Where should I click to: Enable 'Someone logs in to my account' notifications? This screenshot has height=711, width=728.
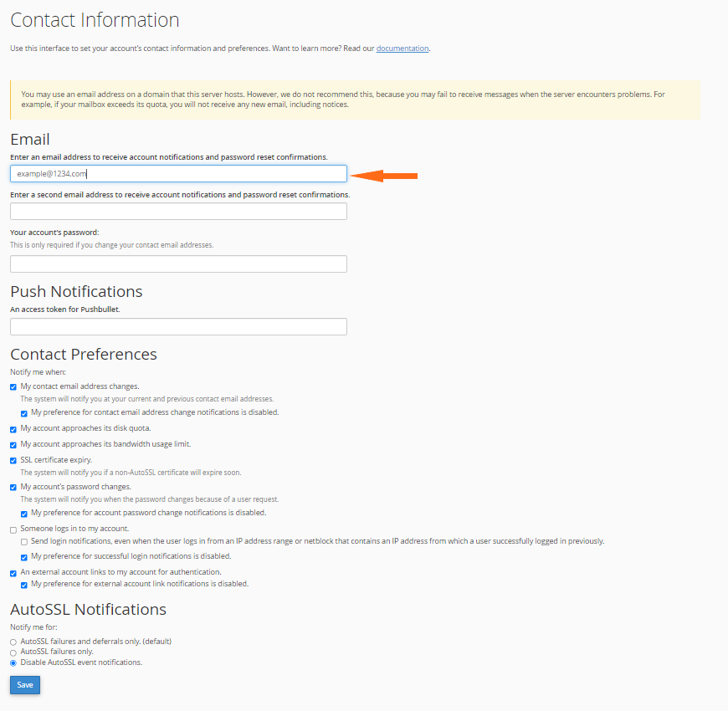pos(13,529)
